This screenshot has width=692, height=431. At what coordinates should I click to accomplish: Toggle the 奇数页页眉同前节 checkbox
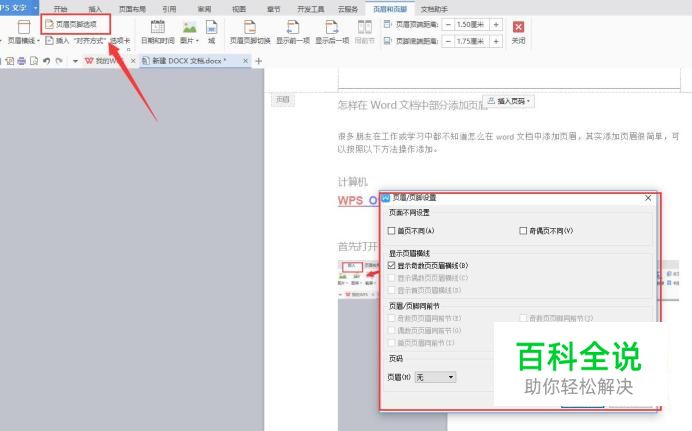(x=391, y=318)
